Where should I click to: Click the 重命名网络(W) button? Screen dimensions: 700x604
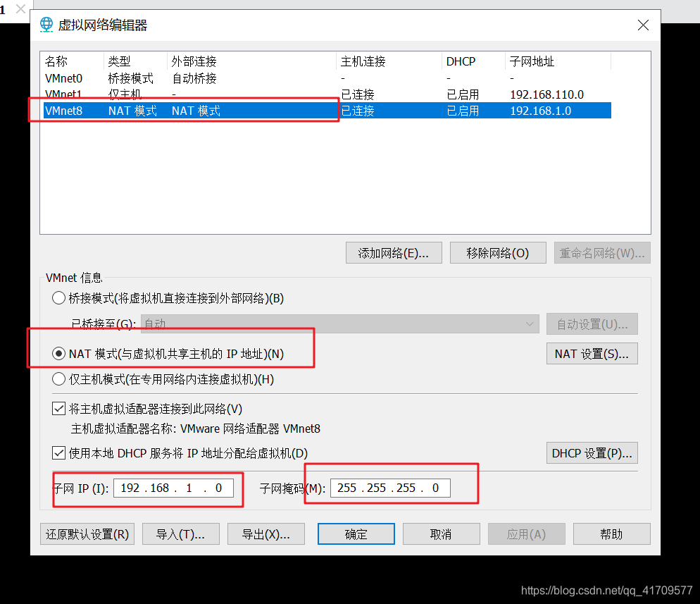[x=602, y=253]
